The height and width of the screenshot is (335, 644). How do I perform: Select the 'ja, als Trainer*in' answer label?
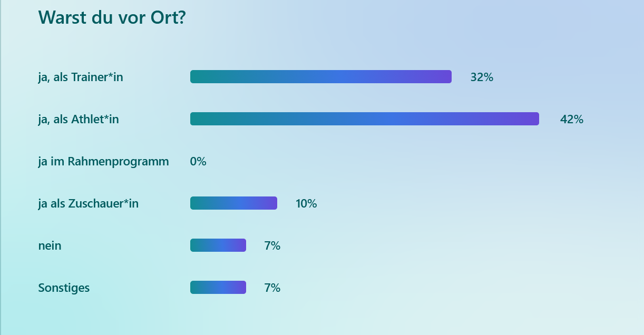pyautogui.click(x=81, y=77)
